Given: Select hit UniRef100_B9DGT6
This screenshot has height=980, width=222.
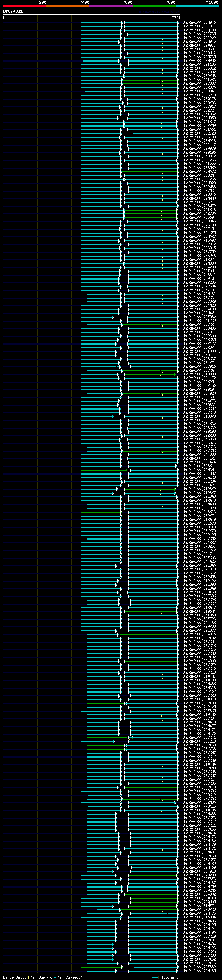Looking at the screenshot, I should click(x=199, y=194).
